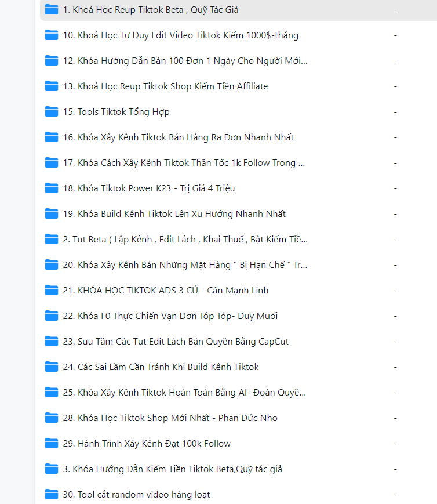Click folder icon for '24. Các Sai Lầm Cần Tránh'
Screen dimensions: 437x504
[x=52, y=367]
